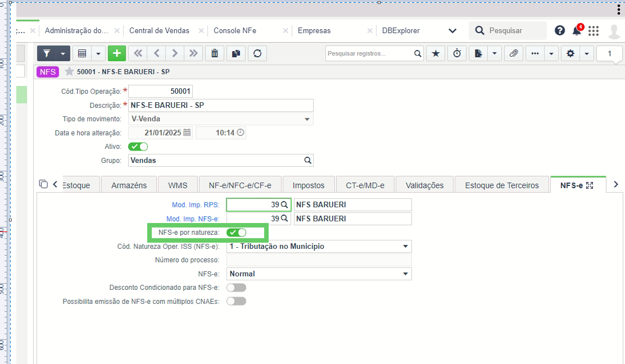Disable NFS-e por natureza toggle
Screen dimensions: 625x364
(x=237, y=233)
